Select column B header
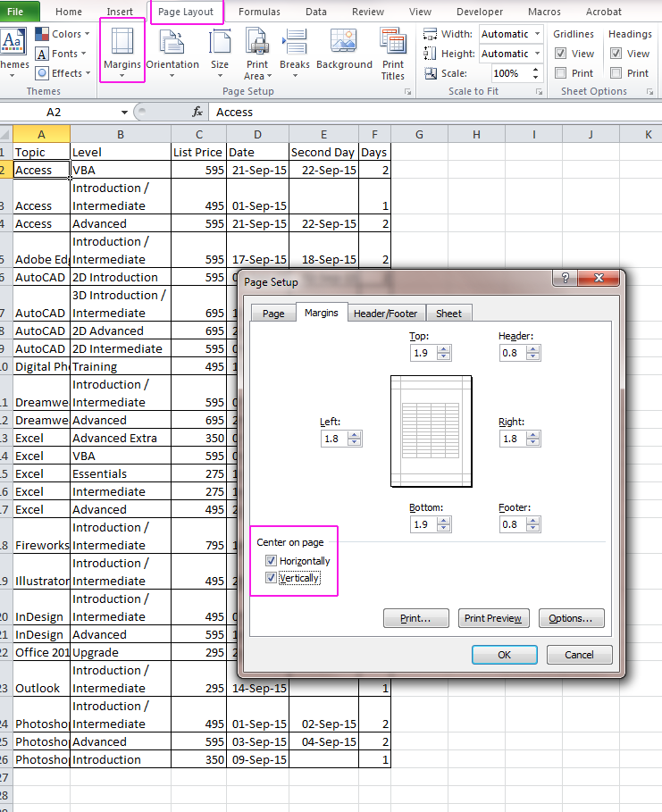 (121, 135)
